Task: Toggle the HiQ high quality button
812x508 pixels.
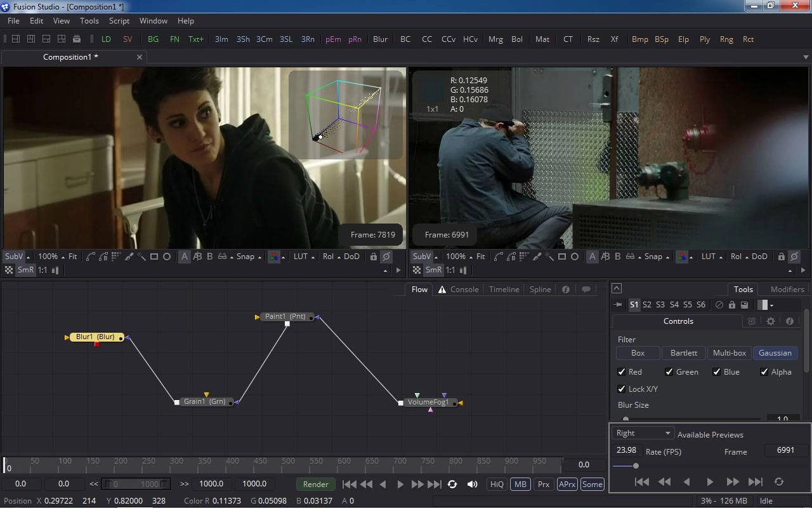Action: tap(497, 484)
